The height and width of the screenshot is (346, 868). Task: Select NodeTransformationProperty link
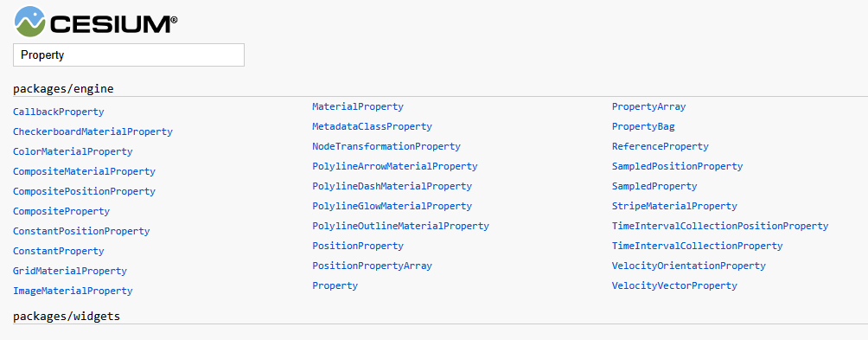coord(386,146)
